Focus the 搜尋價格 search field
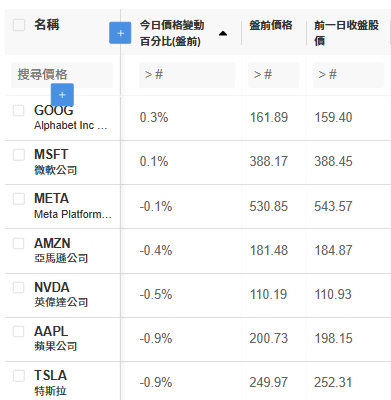The height and width of the screenshot is (400, 391). click(x=62, y=75)
